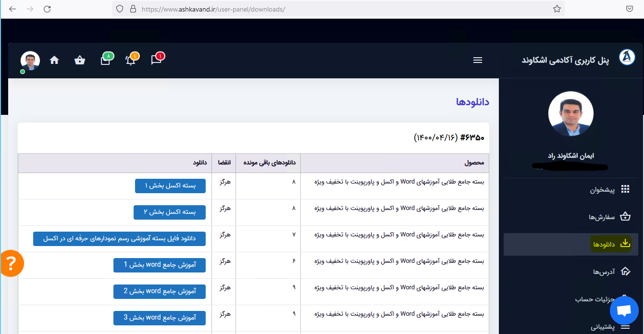Click هرگز in the بسته اکسل بخش ۱ row

click(225, 182)
